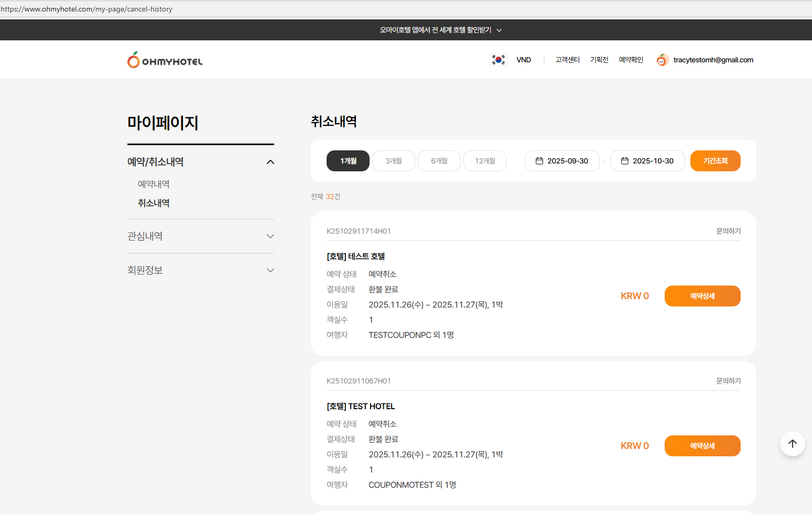Click the OhMyHotel logo
The height and width of the screenshot is (515, 812).
pos(165,60)
